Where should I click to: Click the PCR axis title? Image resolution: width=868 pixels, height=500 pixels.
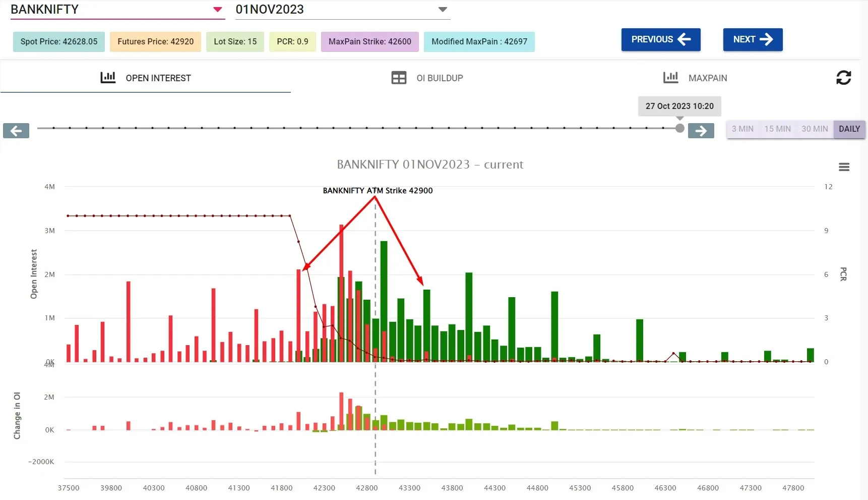point(843,274)
